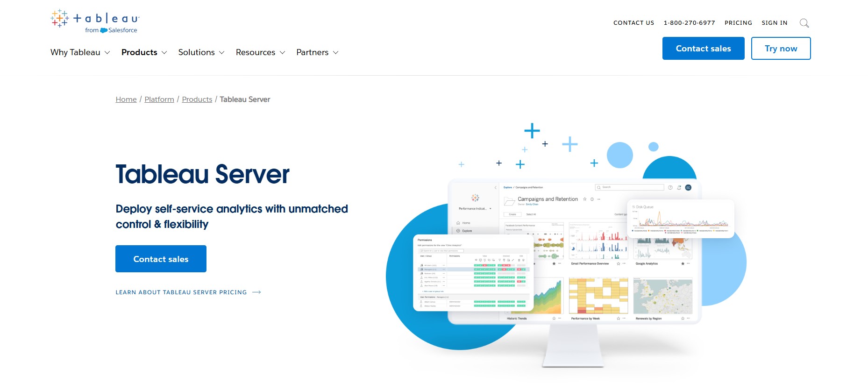Screen dimensions: 868x390
Task: Click the Sign In link
Action: click(774, 23)
